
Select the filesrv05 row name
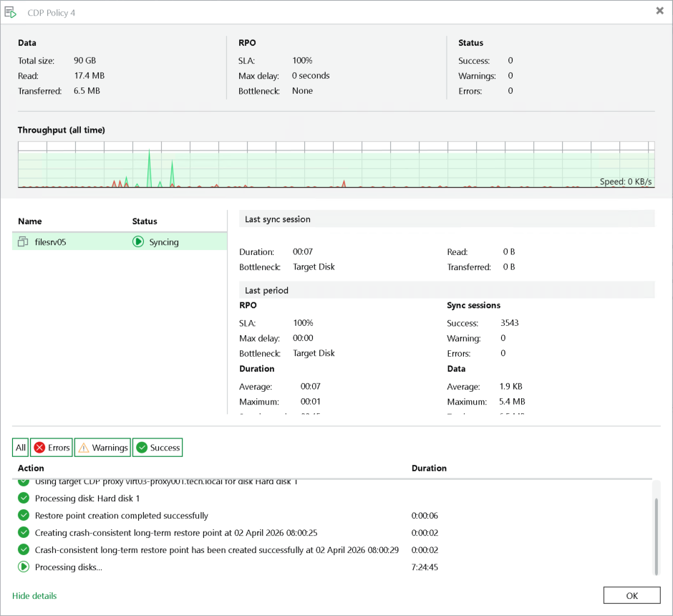point(50,242)
